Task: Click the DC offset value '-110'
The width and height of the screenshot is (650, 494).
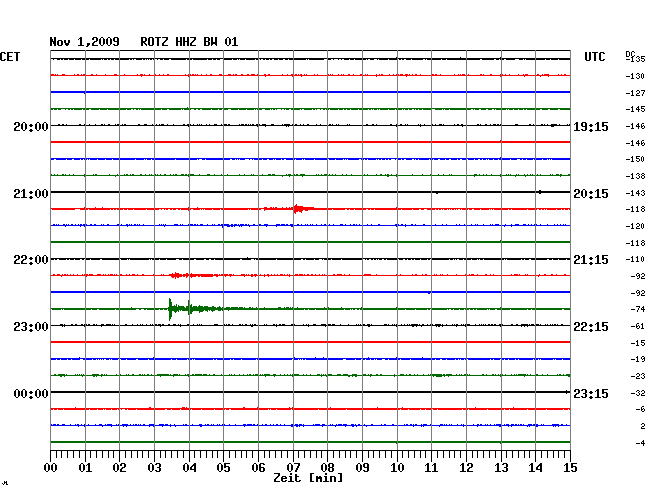Action: point(635,259)
